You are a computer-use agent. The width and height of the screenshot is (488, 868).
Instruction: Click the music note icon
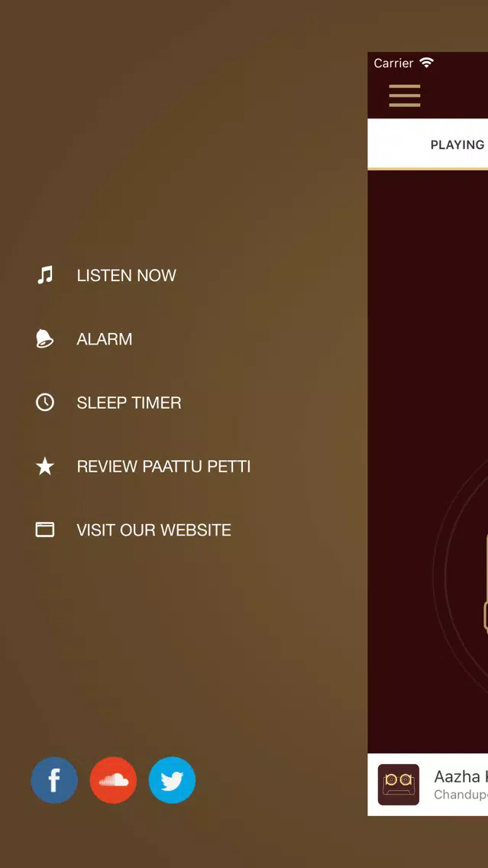(x=45, y=274)
